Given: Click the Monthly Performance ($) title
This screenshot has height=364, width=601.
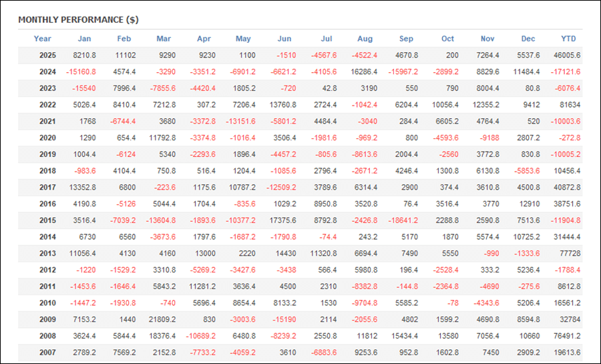Looking at the screenshot, I should (79, 20).
